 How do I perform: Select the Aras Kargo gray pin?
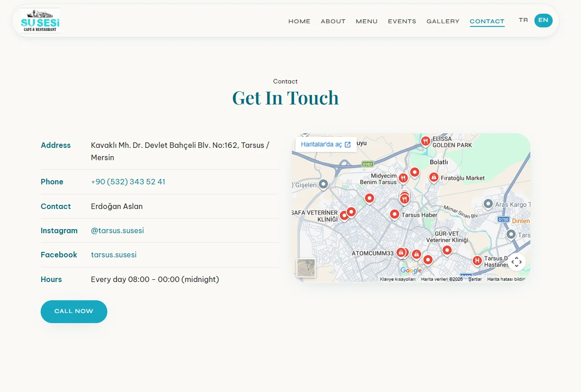pos(488,204)
